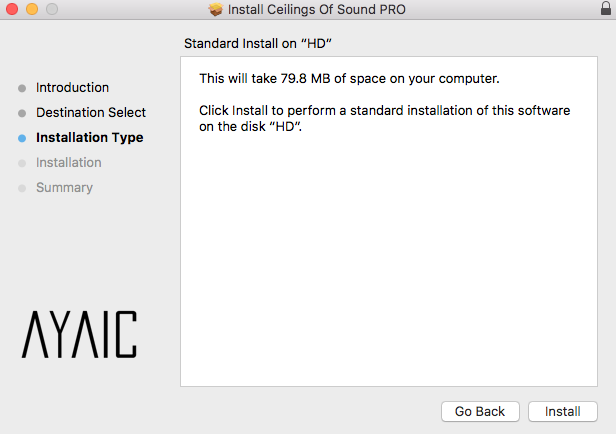Go to the Destination Select step
This screenshot has height=434, width=616.
[x=91, y=113]
